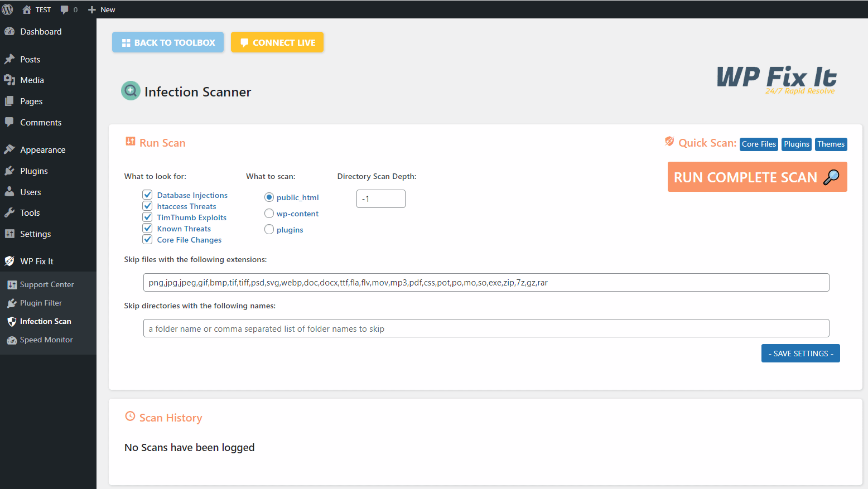Click the Plugin Filter submenu icon
This screenshot has width=868, height=489.
coord(12,303)
